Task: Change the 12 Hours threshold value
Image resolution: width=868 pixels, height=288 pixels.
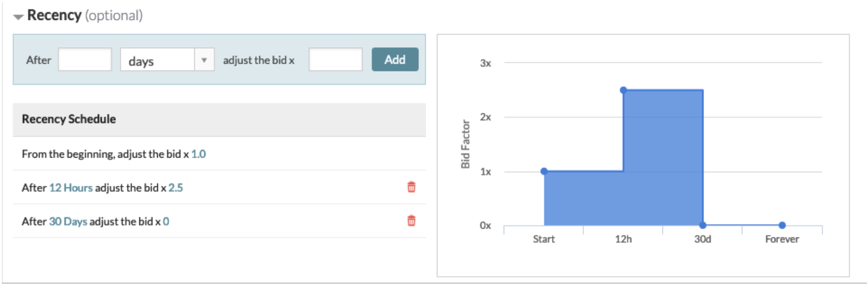Action: tap(70, 187)
